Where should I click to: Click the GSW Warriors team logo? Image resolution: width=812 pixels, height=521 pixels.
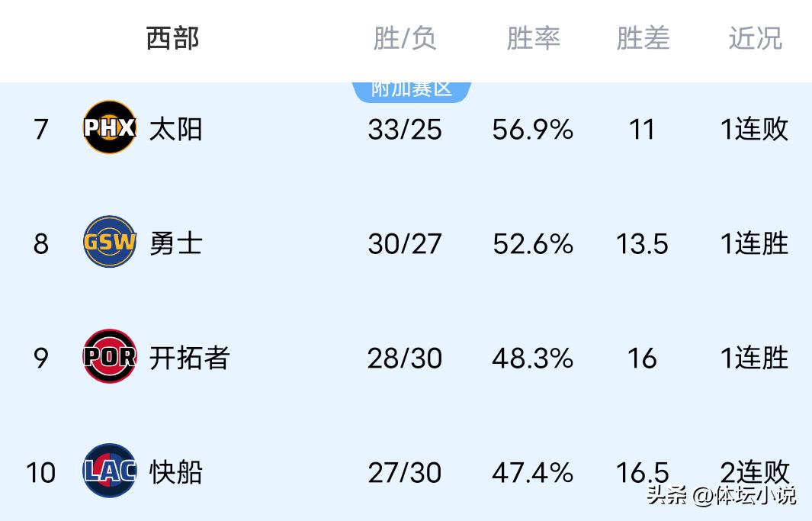[x=109, y=242]
